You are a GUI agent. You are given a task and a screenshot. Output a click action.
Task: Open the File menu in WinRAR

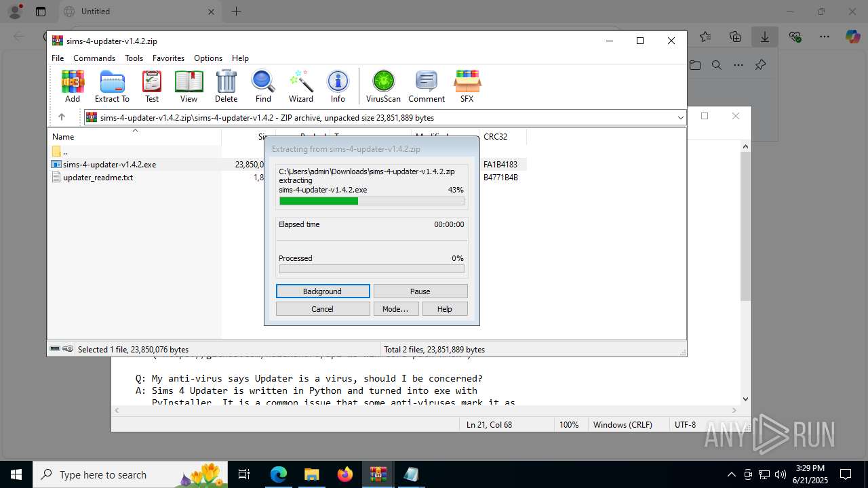(x=58, y=58)
